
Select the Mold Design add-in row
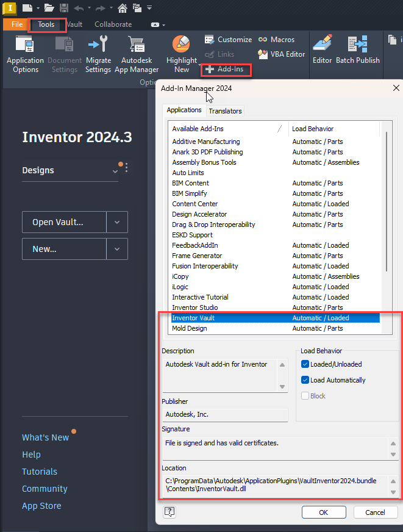click(275, 328)
